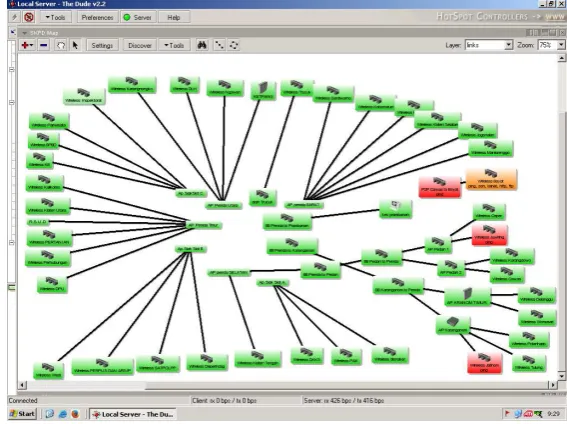
Task: Open the Layer dropdown showing links
Action: tap(489, 45)
